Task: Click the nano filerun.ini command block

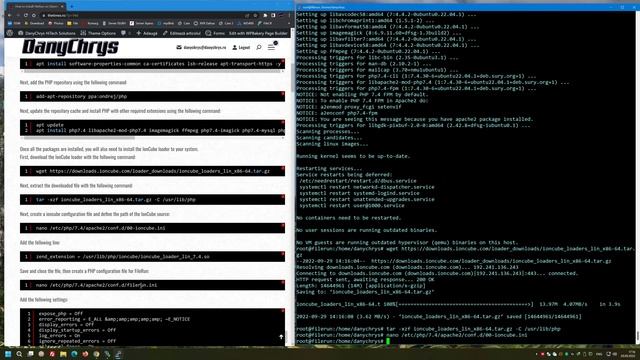Action: pyautogui.click(x=152, y=285)
